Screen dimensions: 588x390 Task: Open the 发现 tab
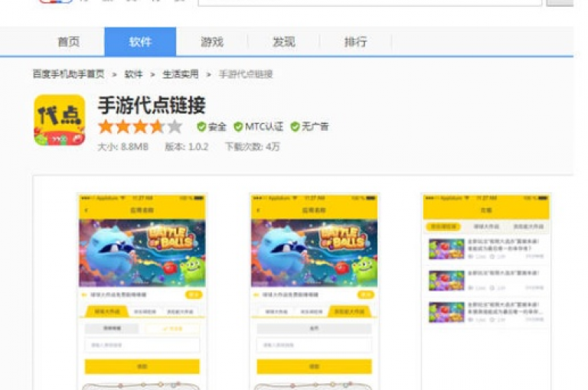tap(283, 41)
